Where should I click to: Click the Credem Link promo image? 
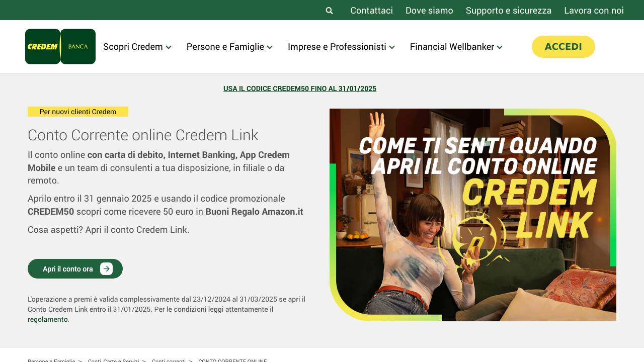click(473, 215)
